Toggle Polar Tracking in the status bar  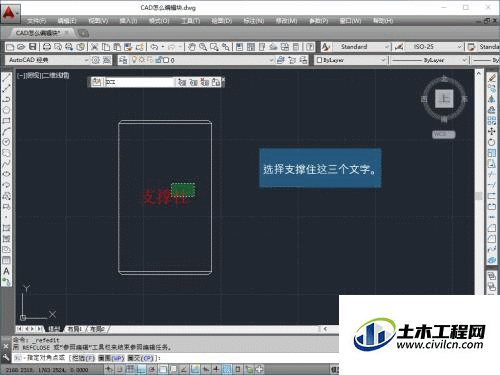click(x=152, y=369)
